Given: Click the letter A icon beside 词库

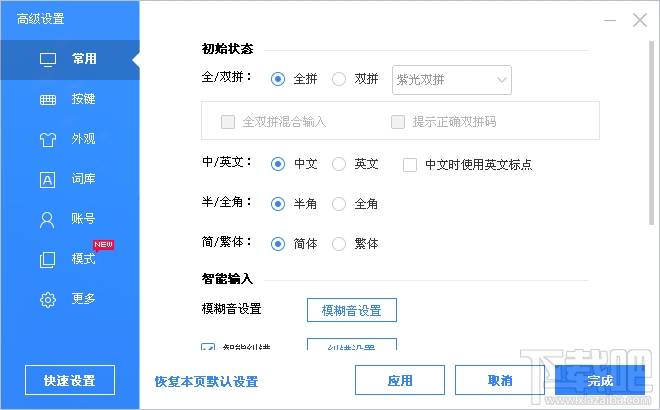Looking at the screenshot, I should pyautogui.click(x=48, y=180).
